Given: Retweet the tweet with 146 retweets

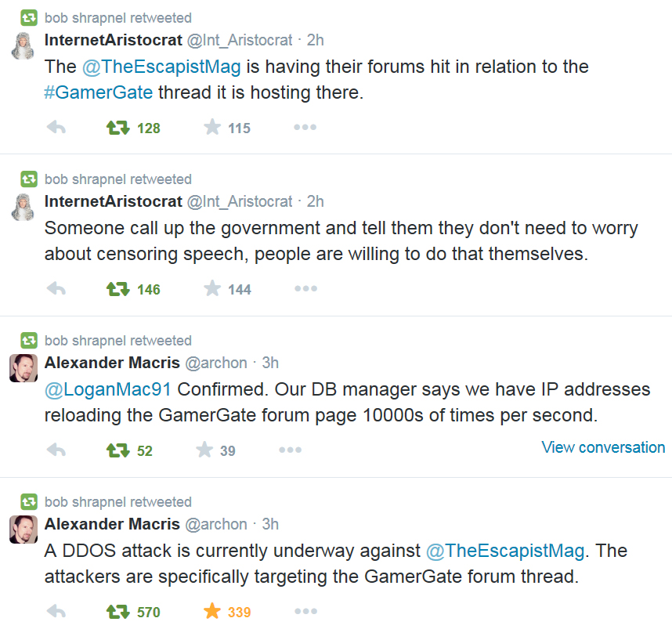Looking at the screenshot, I should [118, 289].
